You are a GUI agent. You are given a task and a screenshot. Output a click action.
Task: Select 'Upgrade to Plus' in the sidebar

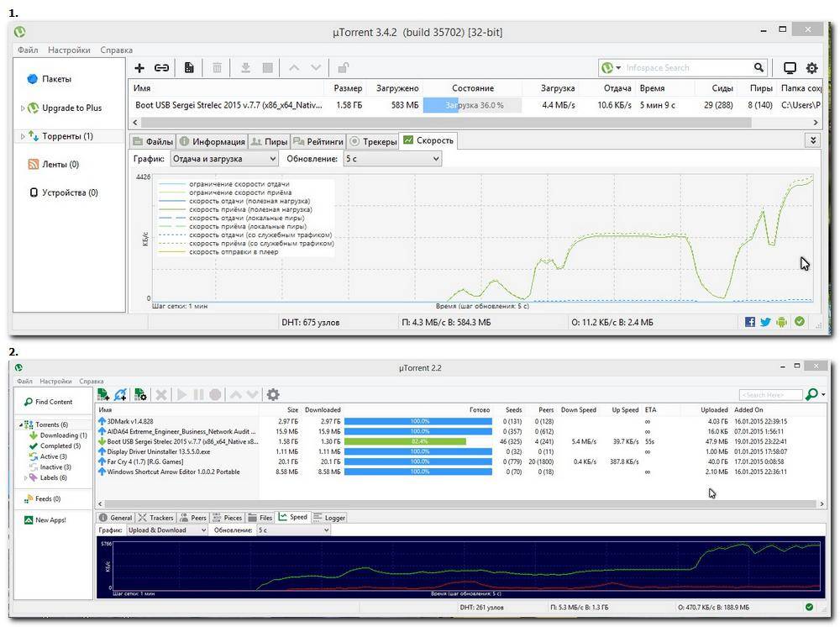pyautogui.click(x=71, y=108)
